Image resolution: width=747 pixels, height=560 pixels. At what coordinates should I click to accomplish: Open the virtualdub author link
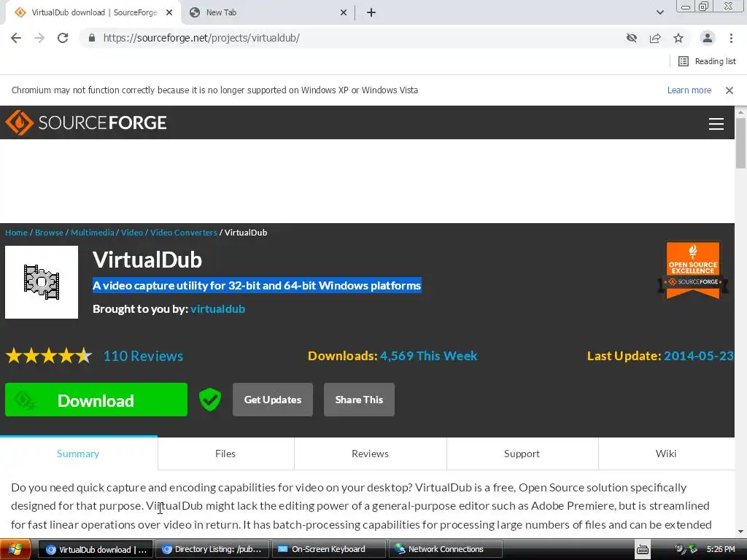[217, 309]
